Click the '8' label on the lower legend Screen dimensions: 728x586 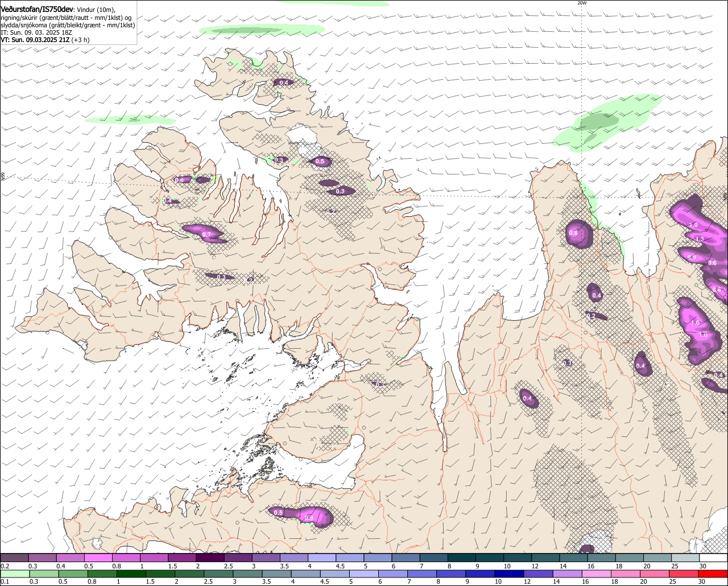438,581
